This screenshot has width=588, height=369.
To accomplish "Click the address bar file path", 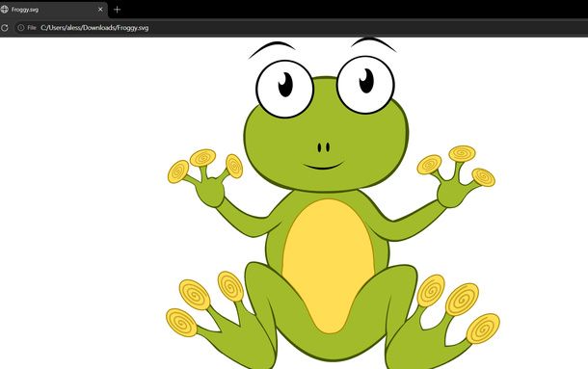I will click(x=94, y=28).
